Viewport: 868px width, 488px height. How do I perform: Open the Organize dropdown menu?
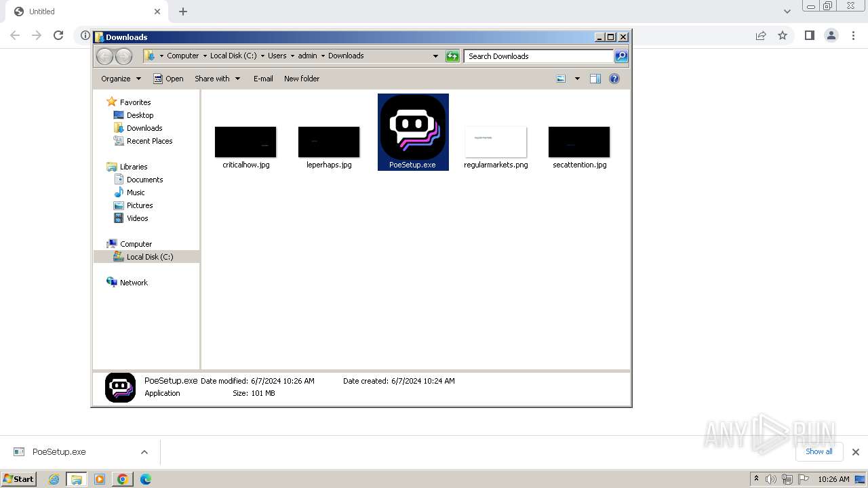coord(121,79)
